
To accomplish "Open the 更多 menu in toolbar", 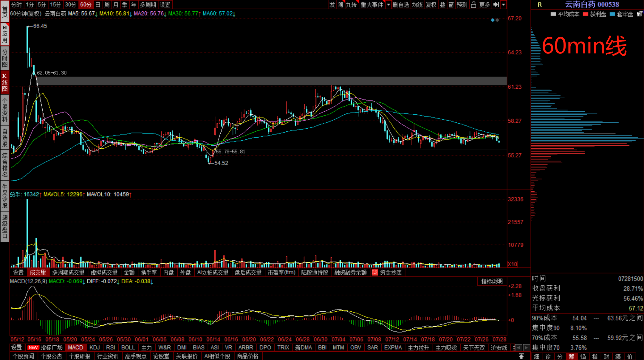I will (x=484, y=4).
